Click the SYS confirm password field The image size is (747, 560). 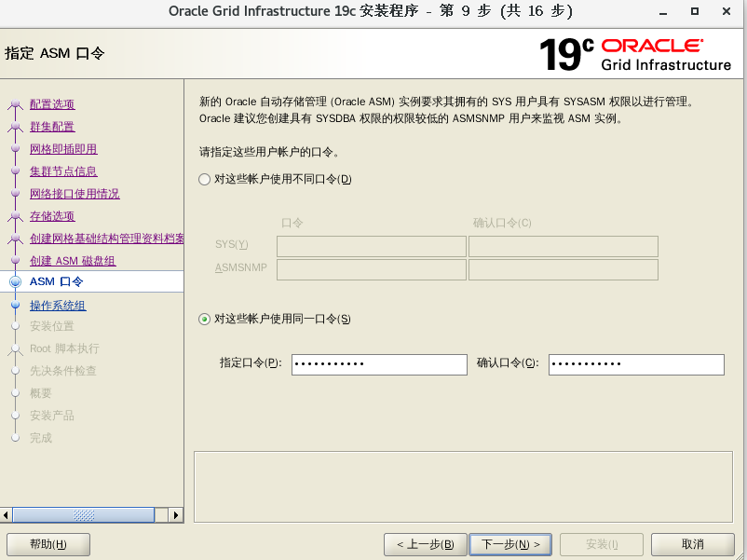point(564,246)
